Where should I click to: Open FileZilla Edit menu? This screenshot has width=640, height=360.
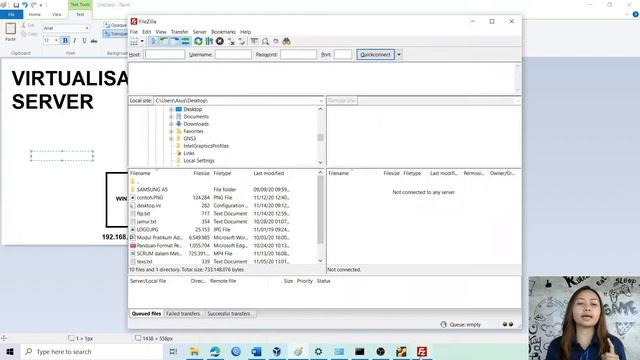pos(147,32)
